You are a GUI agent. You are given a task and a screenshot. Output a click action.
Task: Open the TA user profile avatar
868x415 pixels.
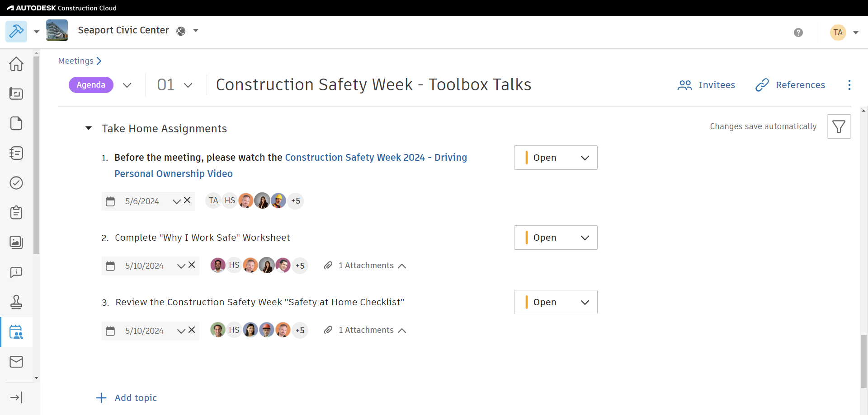(838, 33)
